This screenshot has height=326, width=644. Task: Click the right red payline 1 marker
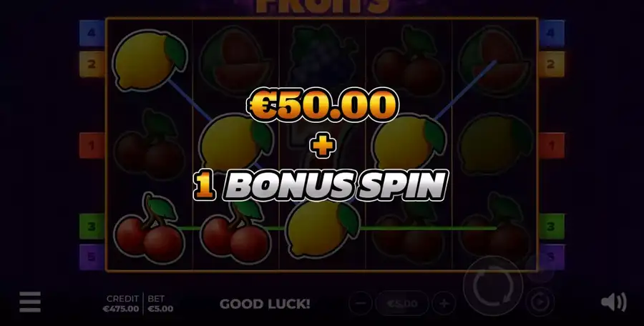point(552,145)
